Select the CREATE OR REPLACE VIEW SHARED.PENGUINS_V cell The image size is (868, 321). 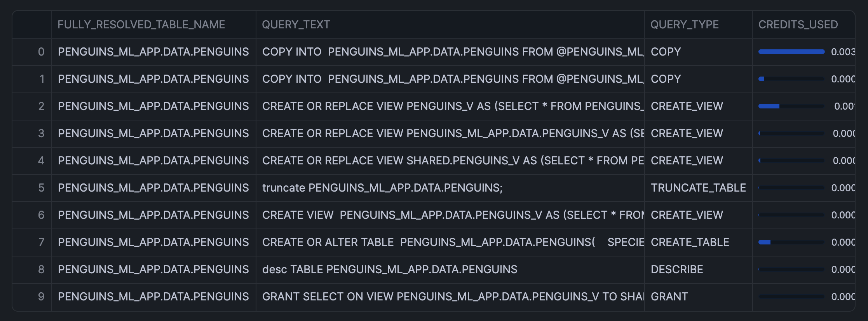[x=453, y=160]
